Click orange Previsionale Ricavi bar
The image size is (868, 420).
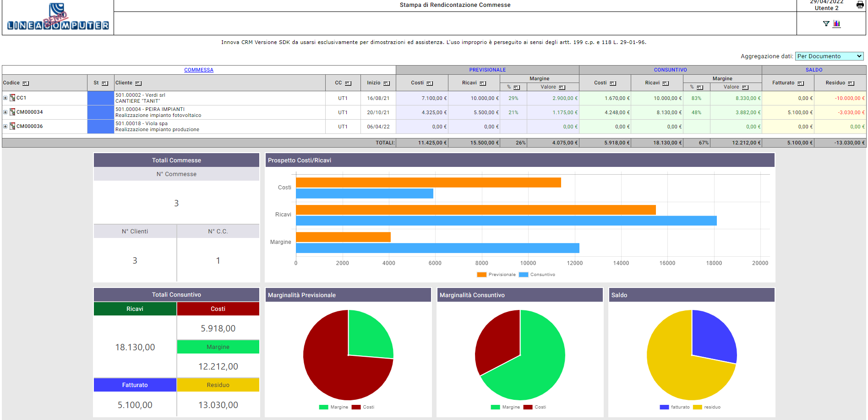click(476, 210)
